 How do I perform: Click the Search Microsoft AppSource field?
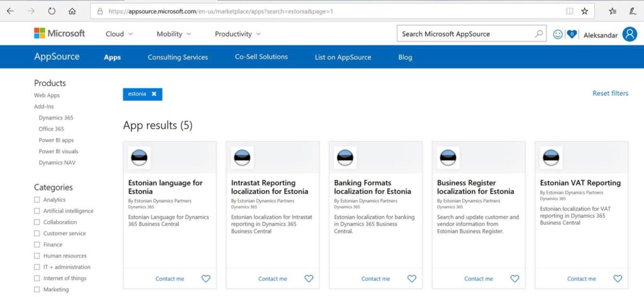(x=466, y=34)
